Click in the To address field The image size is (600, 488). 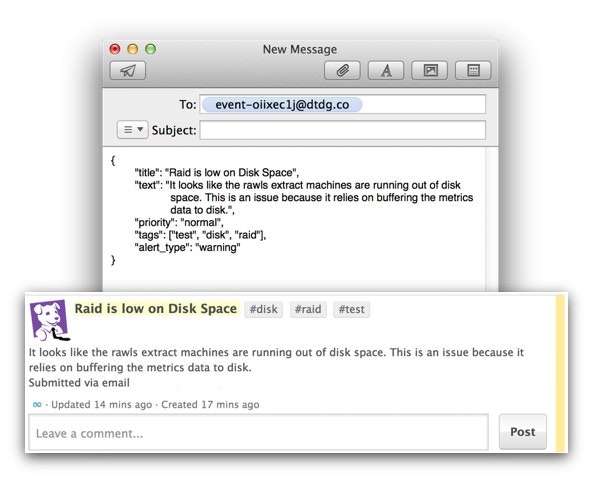pyautogui.click(x=425, y=104)
